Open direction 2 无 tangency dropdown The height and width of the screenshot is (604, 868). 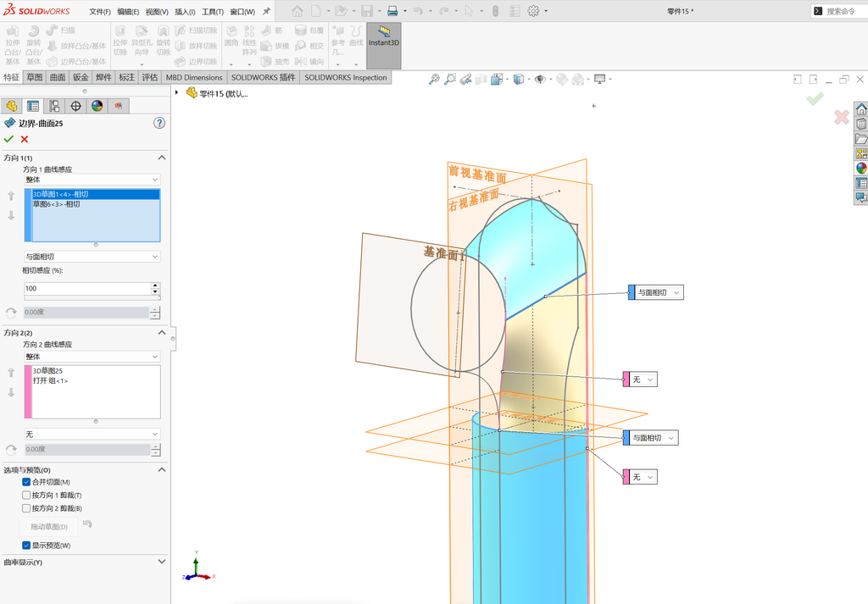point(92,435)
